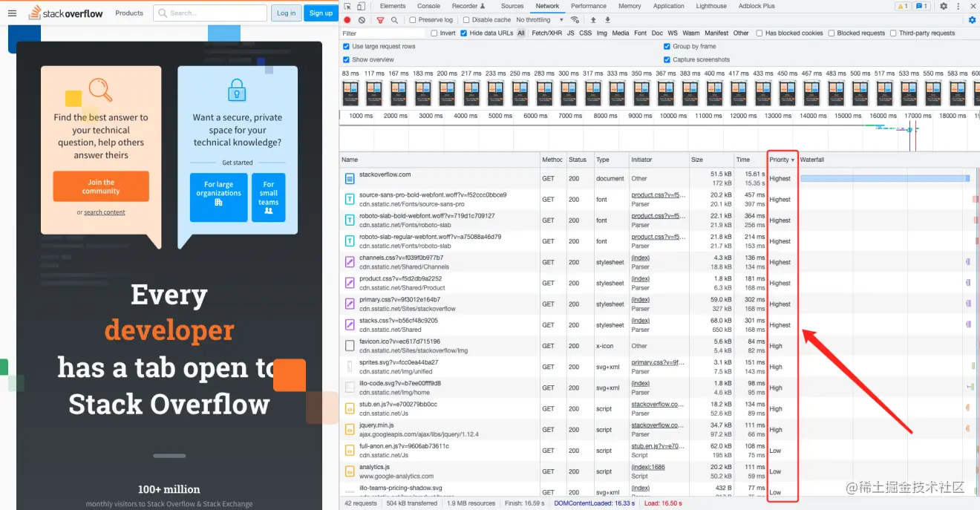Click the magnifier icon on the orange card

coord(100,90)
